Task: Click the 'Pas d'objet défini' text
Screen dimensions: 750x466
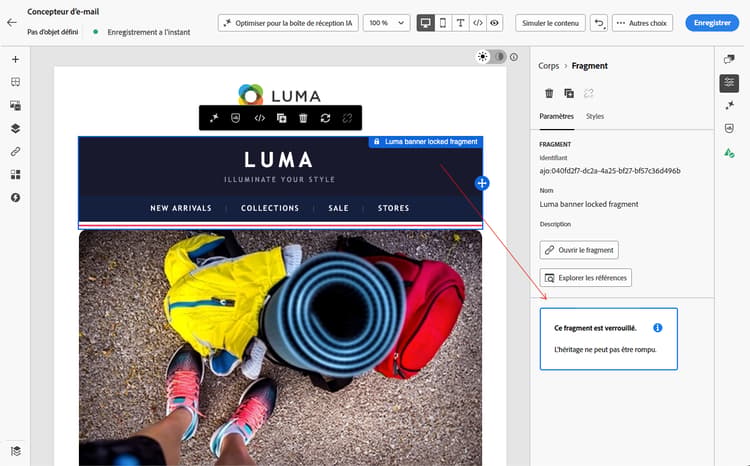Action: 53,32
